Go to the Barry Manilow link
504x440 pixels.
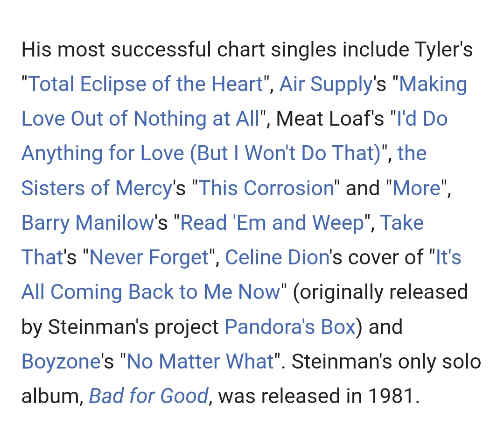point(87,223)
